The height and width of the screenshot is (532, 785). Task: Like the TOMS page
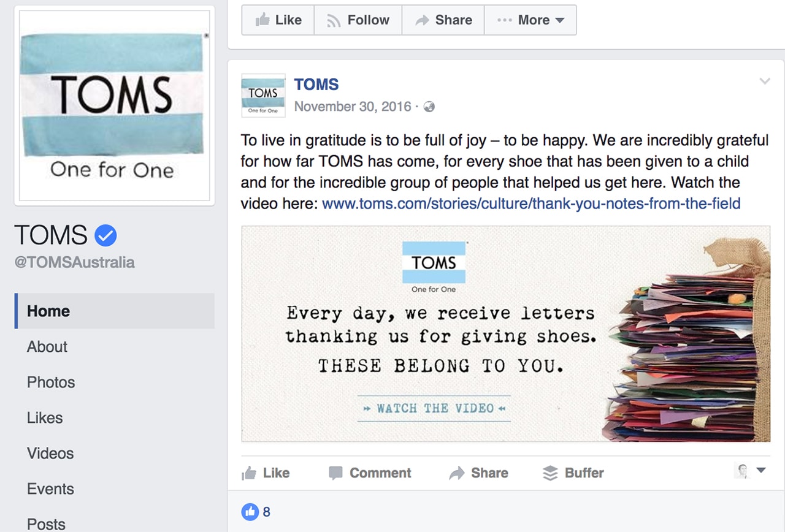point(278,20)
